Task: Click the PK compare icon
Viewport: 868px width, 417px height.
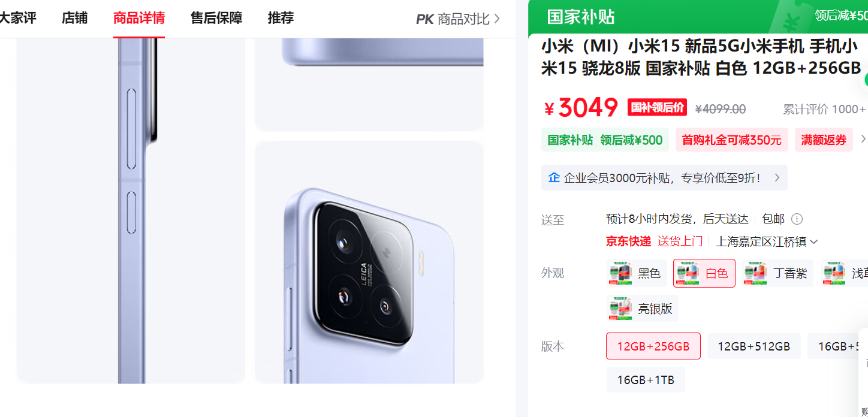Action: coord(424,19)
